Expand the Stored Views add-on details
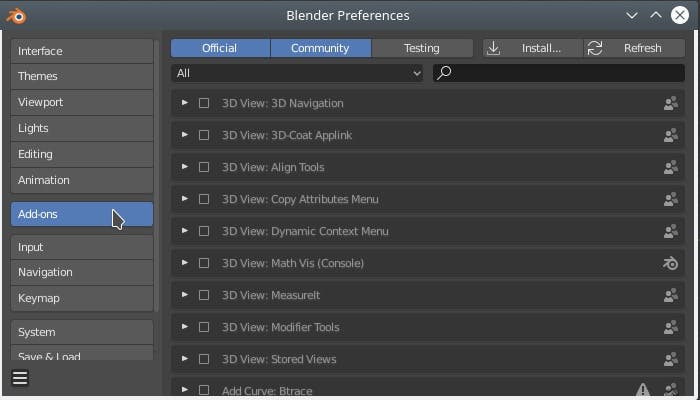The width and height of the screenshot is (700, 400). click(184, 359)
